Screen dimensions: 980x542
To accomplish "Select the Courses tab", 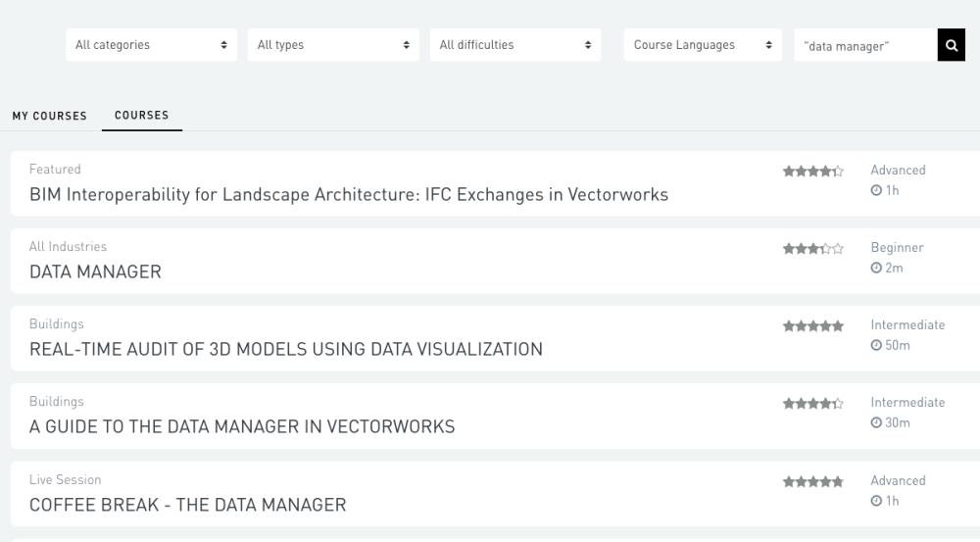I will coord(141,116).
